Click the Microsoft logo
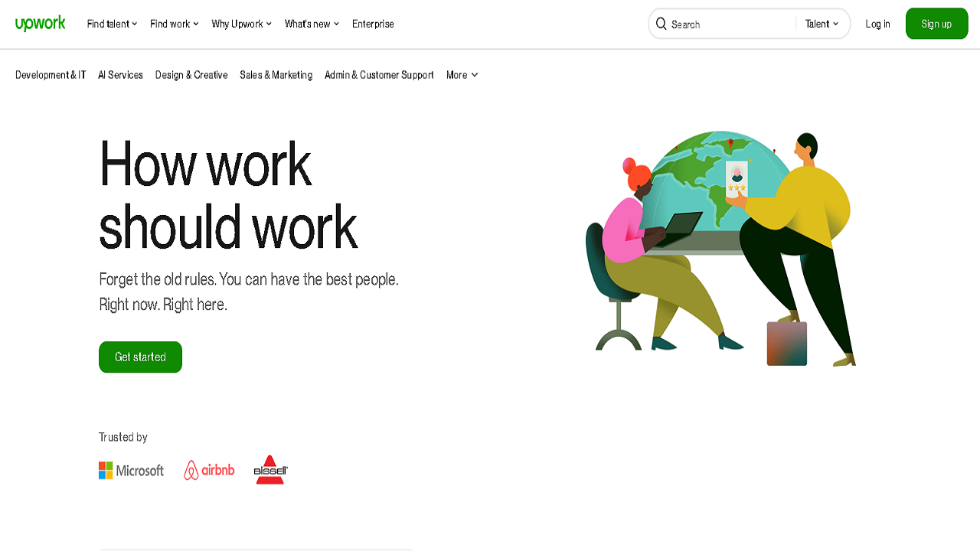This screenshot has height=551, width=980. pyautogui.click(x=131, y=471)
